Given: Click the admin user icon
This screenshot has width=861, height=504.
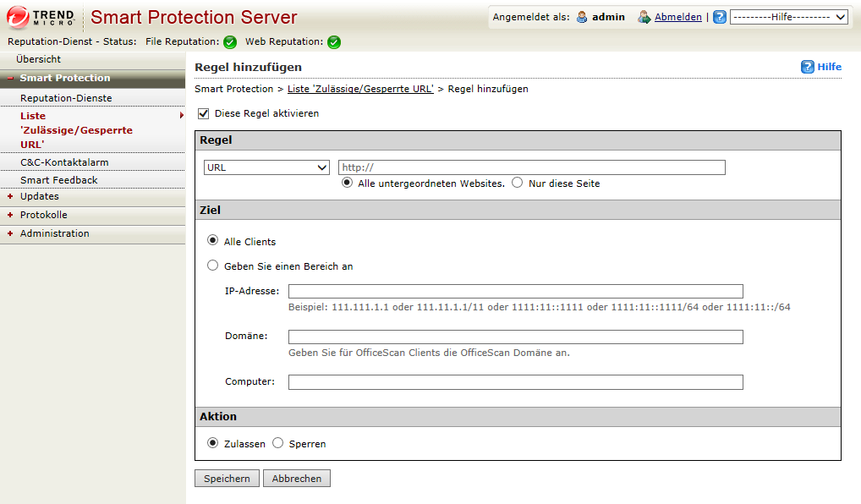Looking at the screenshot, I should (x=582, y=17).
